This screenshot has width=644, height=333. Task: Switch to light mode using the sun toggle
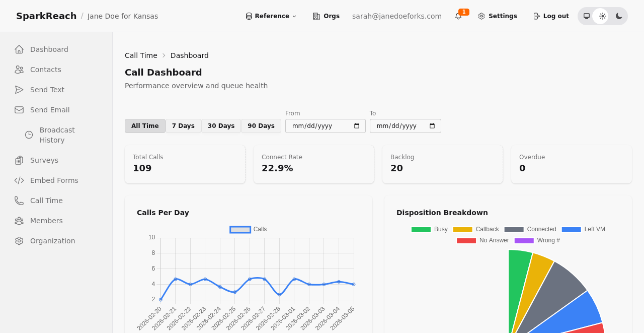[x=602, y=16]
